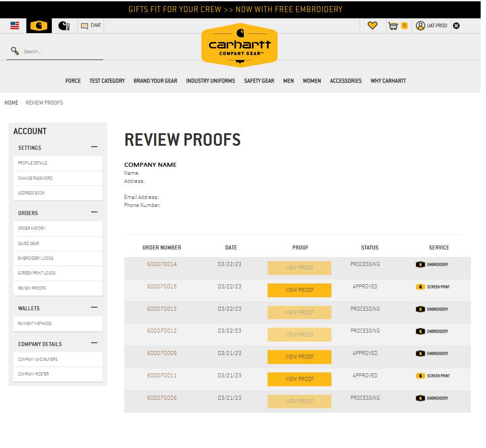The height and width of the screenshot is (448, 486).
Task: Open the Brand Your Gear menu
Action: click(155, 80)
